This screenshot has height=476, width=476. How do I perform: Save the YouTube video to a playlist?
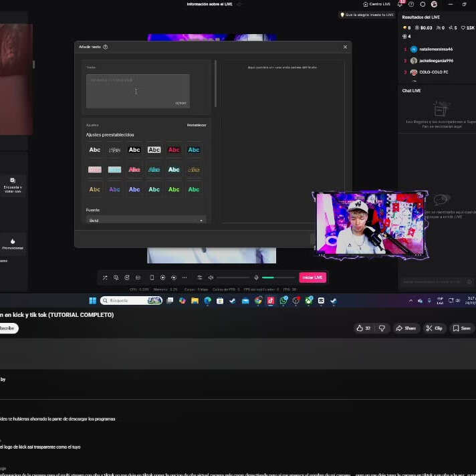pos(462,328)
